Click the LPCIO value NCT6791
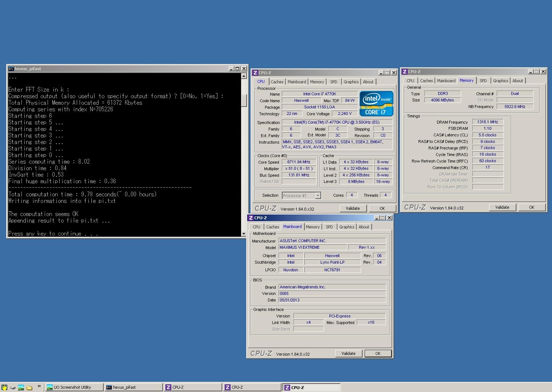The image size is (552, 392). [x=332, y=270]
